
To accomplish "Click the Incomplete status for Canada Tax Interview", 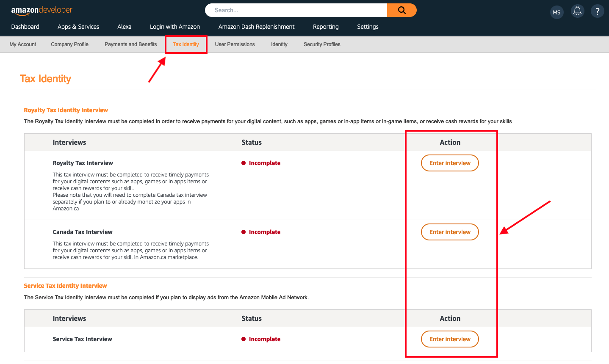I will 261,232.
